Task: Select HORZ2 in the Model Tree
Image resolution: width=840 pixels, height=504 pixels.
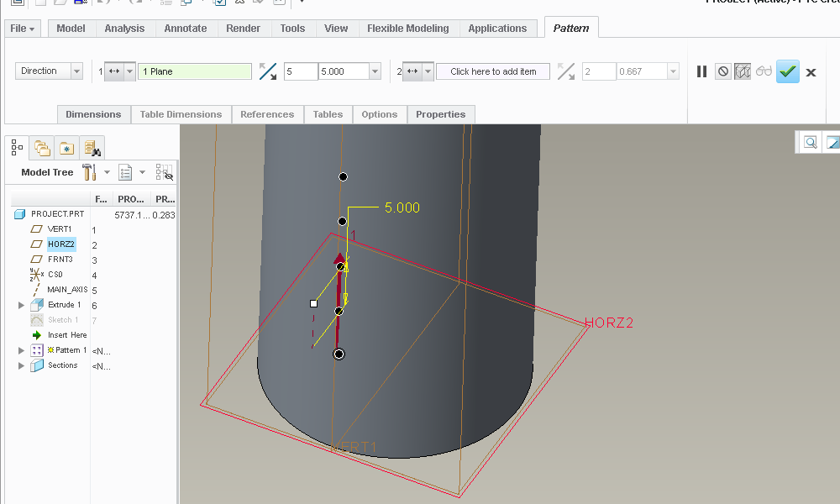Action: pyautogui.click(x=61, y=244)
